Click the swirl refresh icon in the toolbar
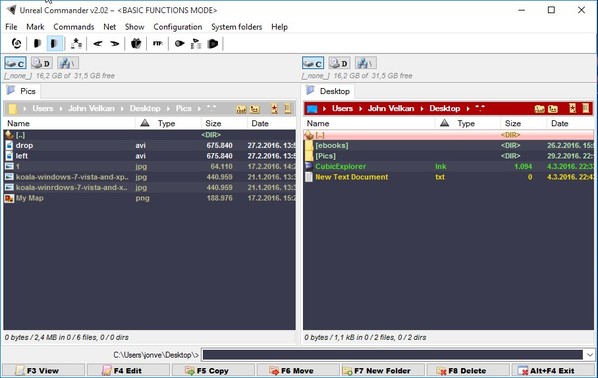 pyautogui.click(x=16, y=43)
